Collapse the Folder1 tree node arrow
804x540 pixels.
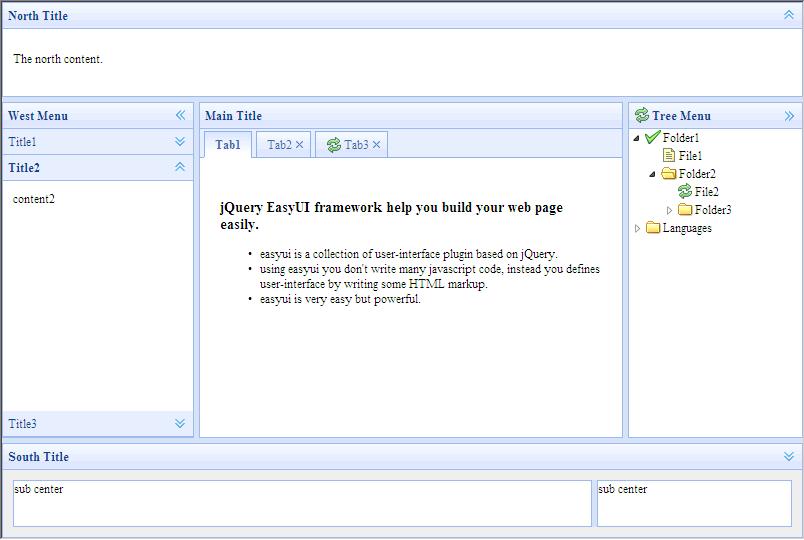[x=636, y=138]
